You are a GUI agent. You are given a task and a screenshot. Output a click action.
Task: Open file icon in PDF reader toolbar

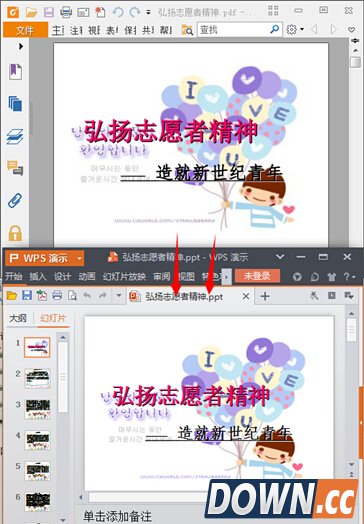click(x=31, y=12)
